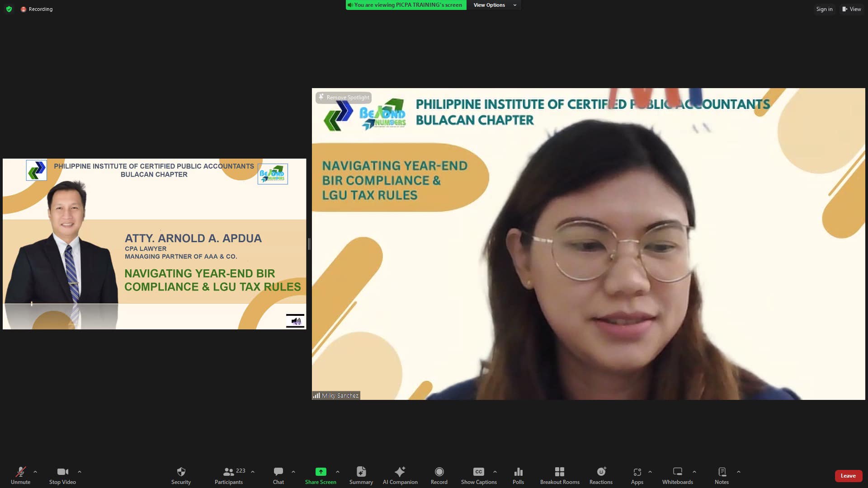Viewport: 868px width, 488px height.
Task: Expand caption options arrow beside Show Captions
Action: (x=495, y=472)
